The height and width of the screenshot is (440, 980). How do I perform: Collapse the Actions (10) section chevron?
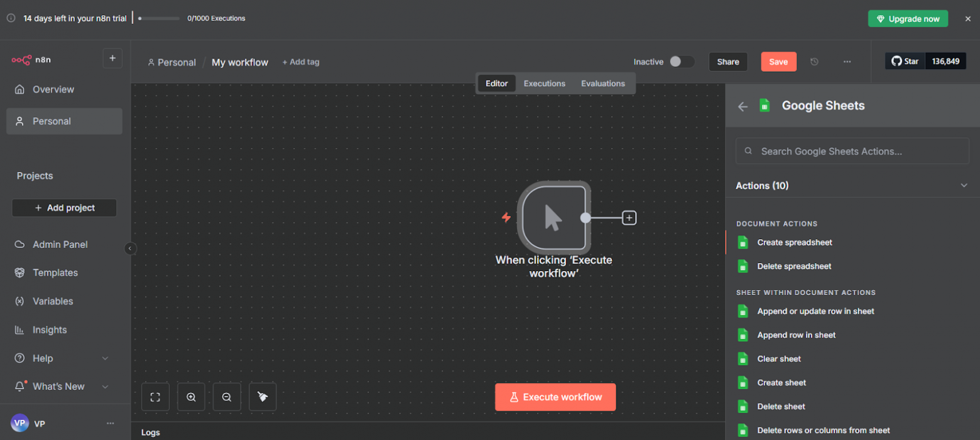[964, 186]
